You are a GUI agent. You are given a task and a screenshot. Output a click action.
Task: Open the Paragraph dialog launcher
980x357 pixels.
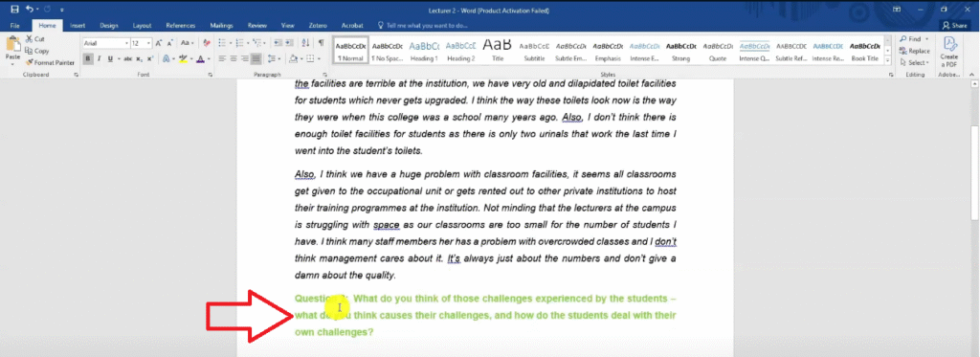(x=326, y=75)
